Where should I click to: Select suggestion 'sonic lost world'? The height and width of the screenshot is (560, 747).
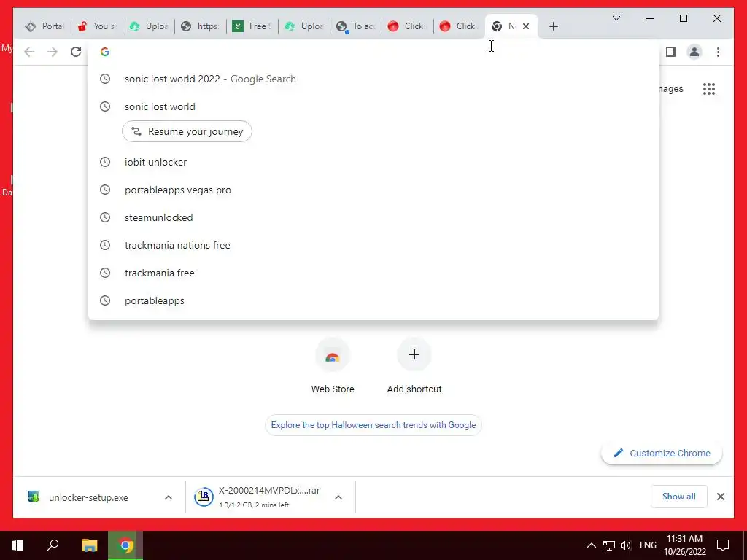(373, 106)
